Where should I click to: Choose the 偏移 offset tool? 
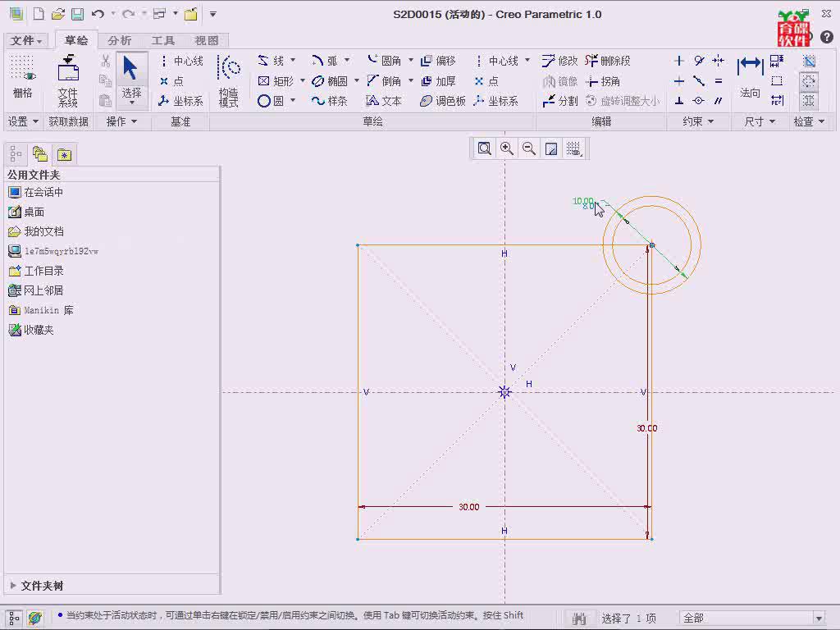pyautogui.click(x=438, y=61)
